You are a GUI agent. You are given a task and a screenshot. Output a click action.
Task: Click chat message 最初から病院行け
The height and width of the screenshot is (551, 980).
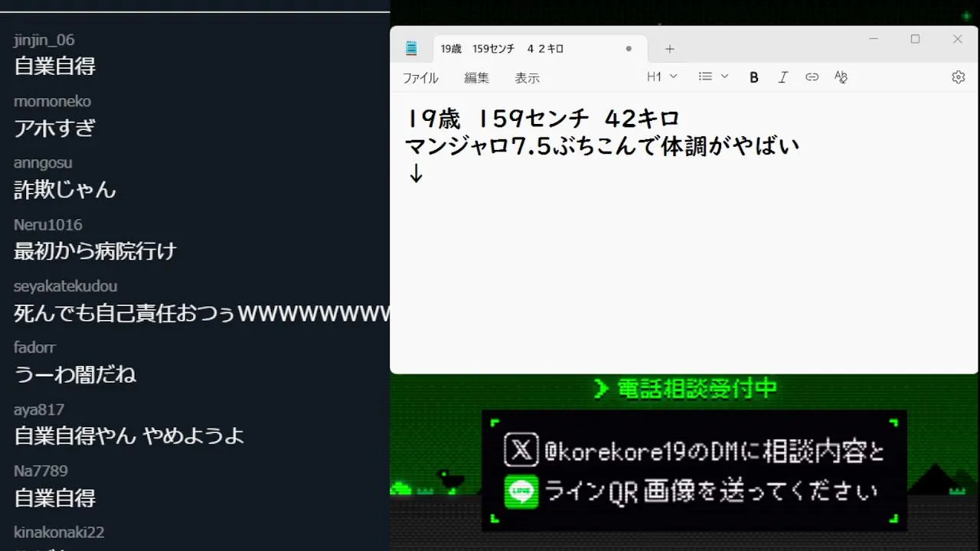coord(96,251)
